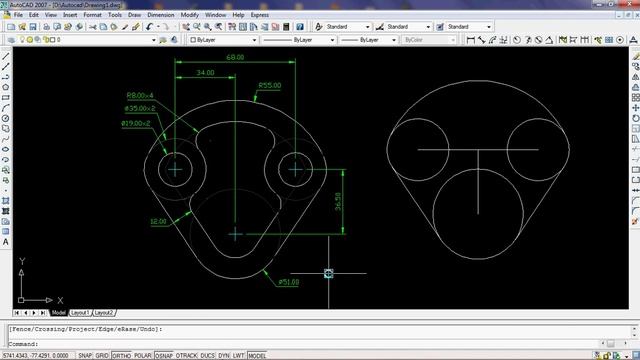Screen dimensions: 640x360
Task: Click the Save icon in the toolbar
Action: tap(33, 27)
